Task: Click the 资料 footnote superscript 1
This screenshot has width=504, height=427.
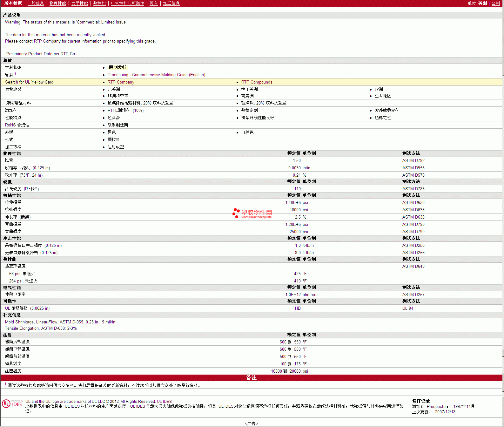Action: pyautogui.click(x=15, y=74)
